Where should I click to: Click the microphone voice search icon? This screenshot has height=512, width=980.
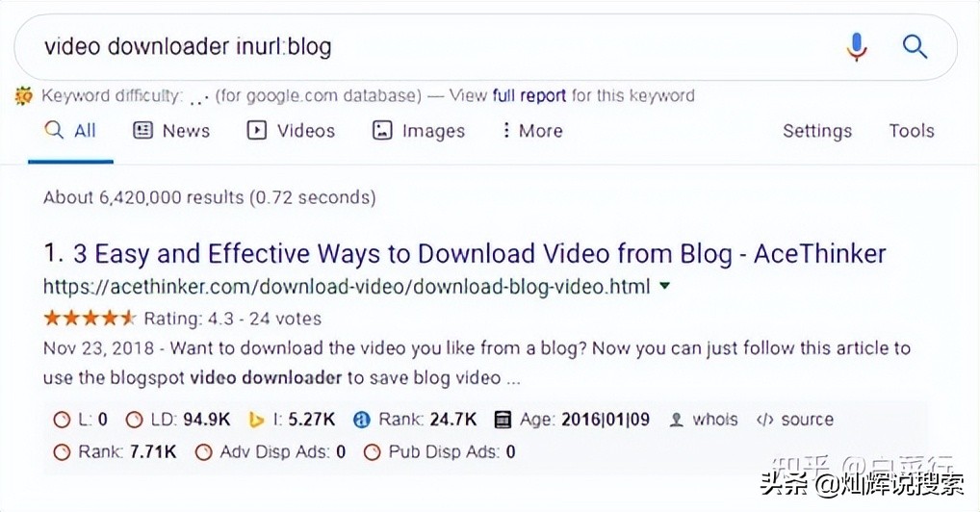pyautogui.click(x=856, y=46)
